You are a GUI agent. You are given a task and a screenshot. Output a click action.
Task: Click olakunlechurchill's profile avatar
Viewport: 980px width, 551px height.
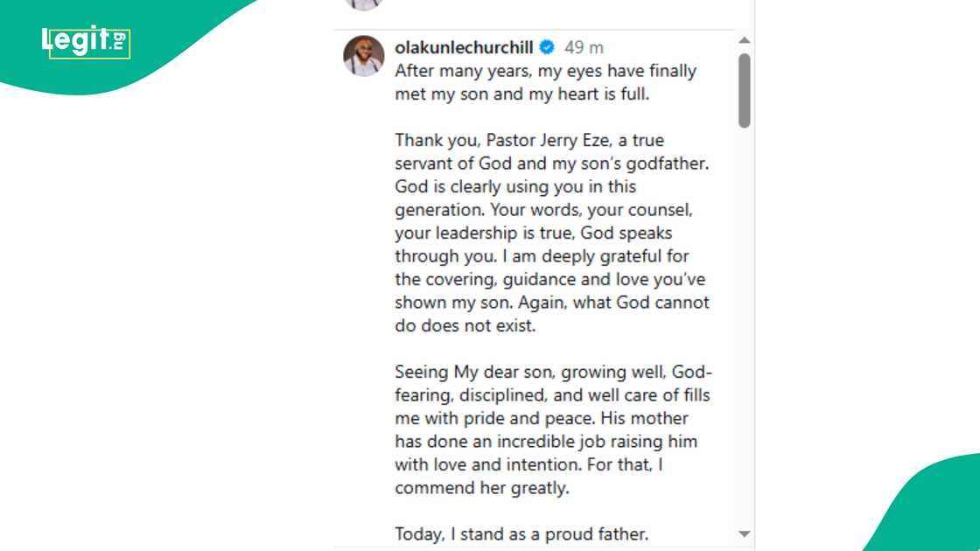[362, 56]
